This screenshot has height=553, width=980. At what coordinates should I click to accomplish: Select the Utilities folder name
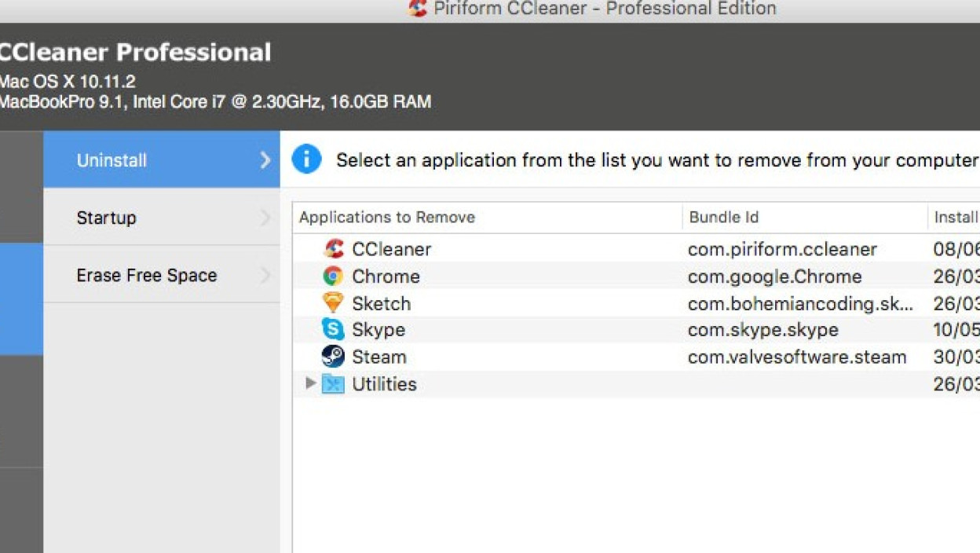tap(384, 383)
